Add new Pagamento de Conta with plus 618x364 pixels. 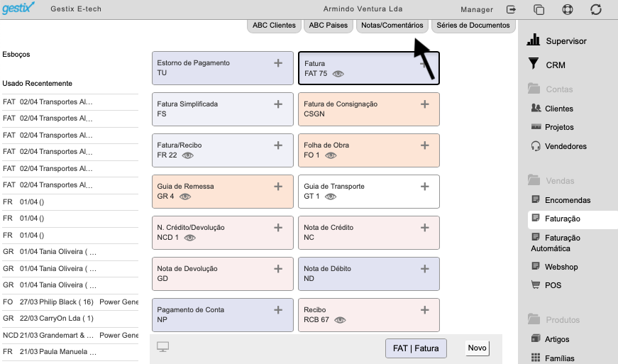click(x=278, y=310)
